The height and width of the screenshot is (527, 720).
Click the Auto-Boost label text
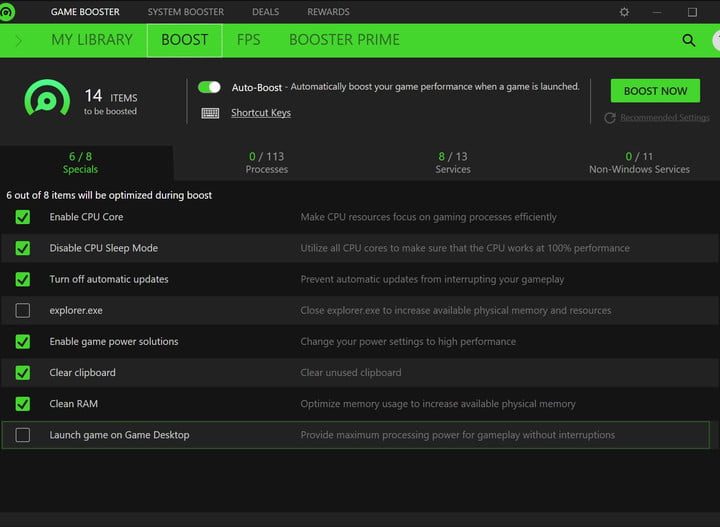pyautogui.click(x=257, y=87)
